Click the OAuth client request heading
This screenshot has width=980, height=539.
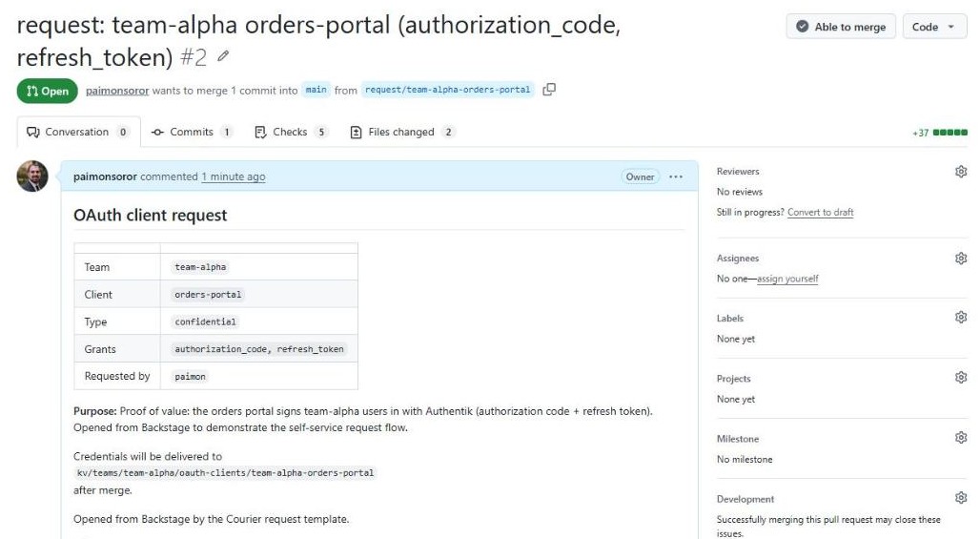(150, 215)
